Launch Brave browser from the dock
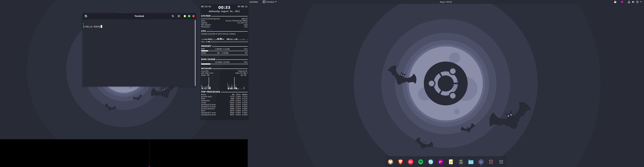This screenshot has width=644, height=167. click(400, 162)
